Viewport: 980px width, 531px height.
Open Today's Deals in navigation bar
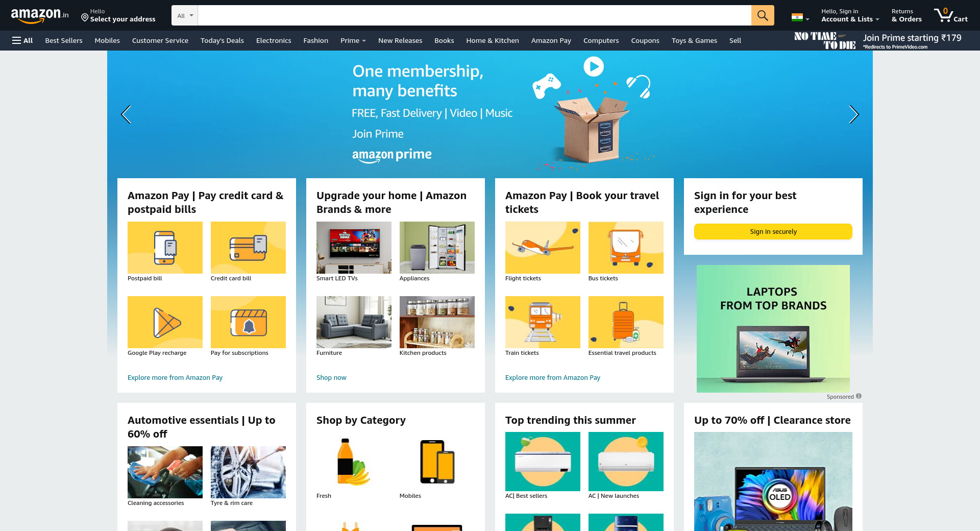click(x=222, y=40)
